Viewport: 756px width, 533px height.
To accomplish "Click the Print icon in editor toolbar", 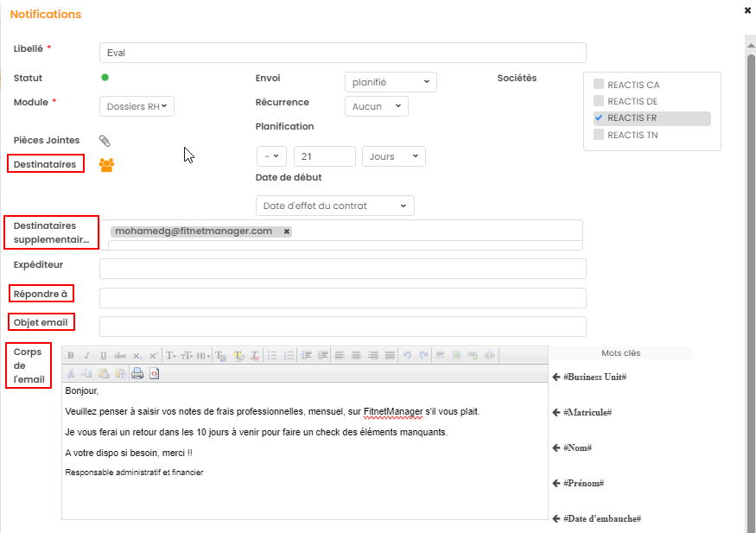I will [x=137, y=374].
